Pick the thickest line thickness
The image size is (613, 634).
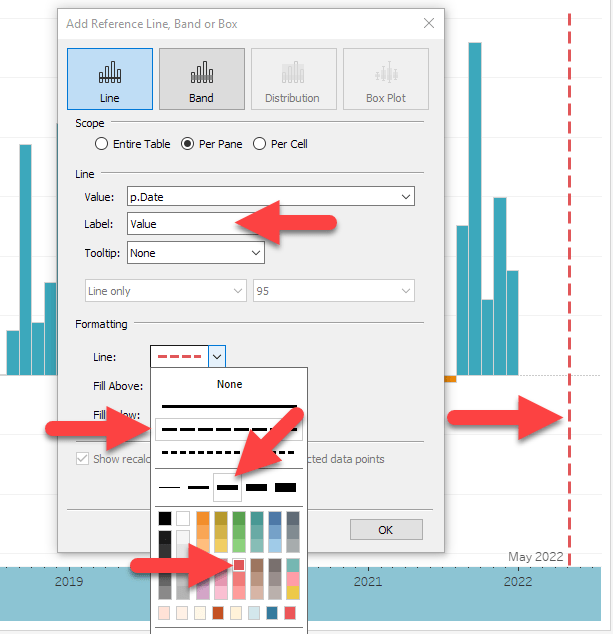click(286, 487)
